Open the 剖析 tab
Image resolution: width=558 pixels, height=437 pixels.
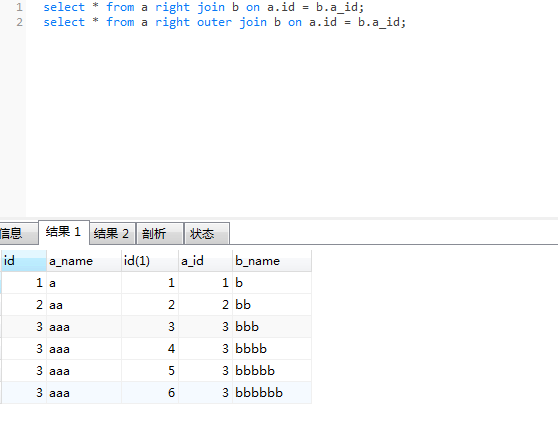pos(160,234)
